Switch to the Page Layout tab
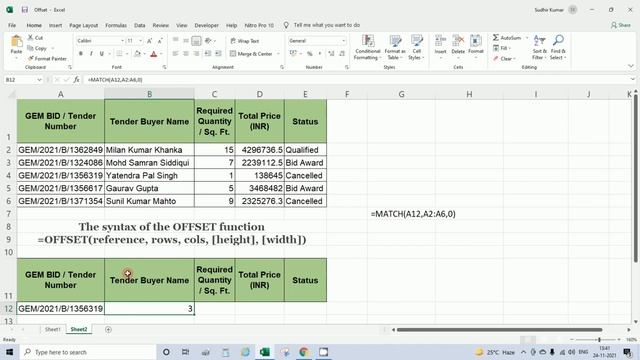This screenshot has height=360, width=640. click(84, 25)
